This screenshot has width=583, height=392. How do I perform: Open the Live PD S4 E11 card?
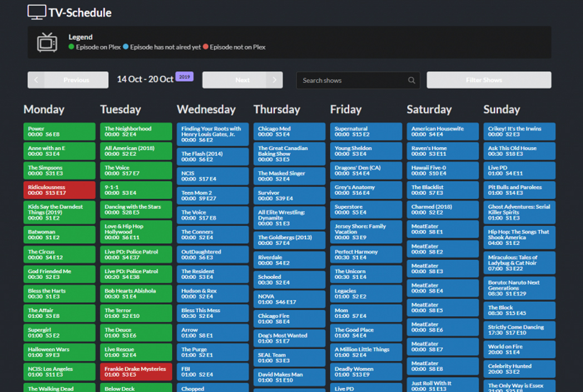point(519,171)
